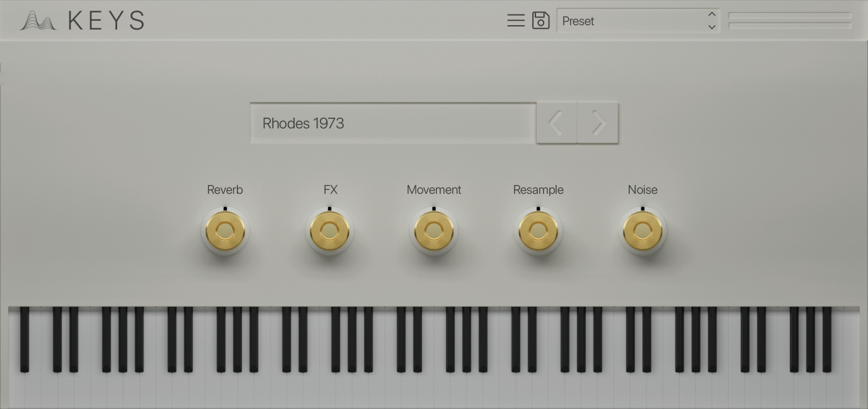This screenshot has height=409, width=868.
Task: Select the previous instrument arrow
Action: coord(556,123)
